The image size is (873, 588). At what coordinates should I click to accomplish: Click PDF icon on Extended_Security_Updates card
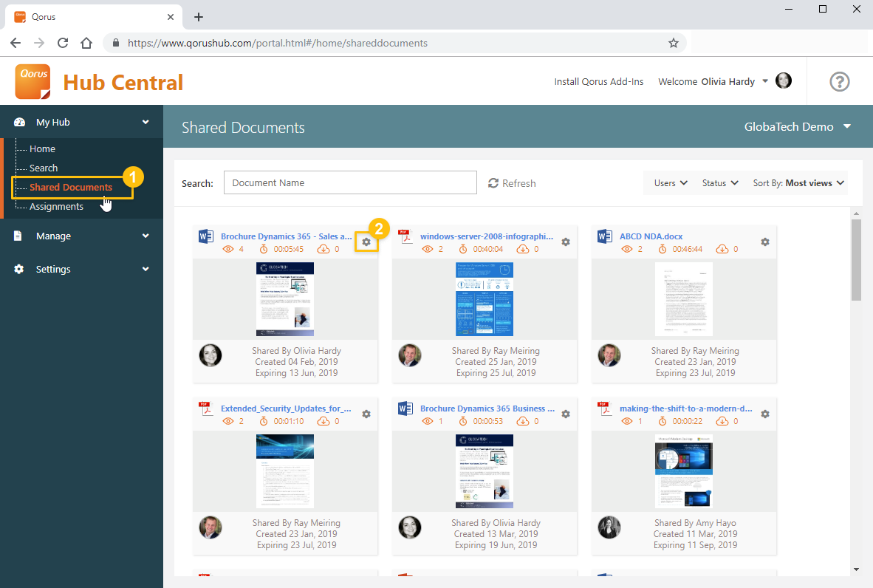pyautogui.click(x=206, y=408)
